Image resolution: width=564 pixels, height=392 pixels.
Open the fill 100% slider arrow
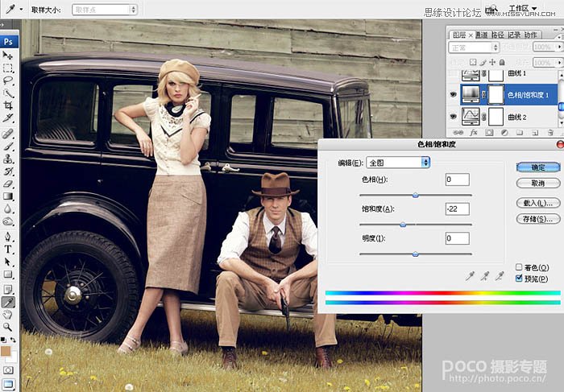point(559,63)
